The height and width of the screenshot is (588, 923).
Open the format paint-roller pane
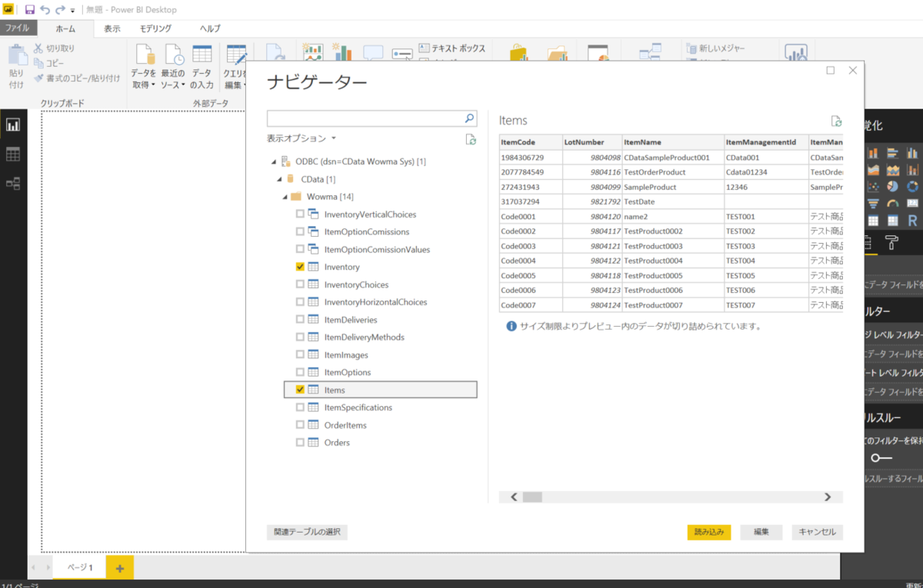click(891, 242)
